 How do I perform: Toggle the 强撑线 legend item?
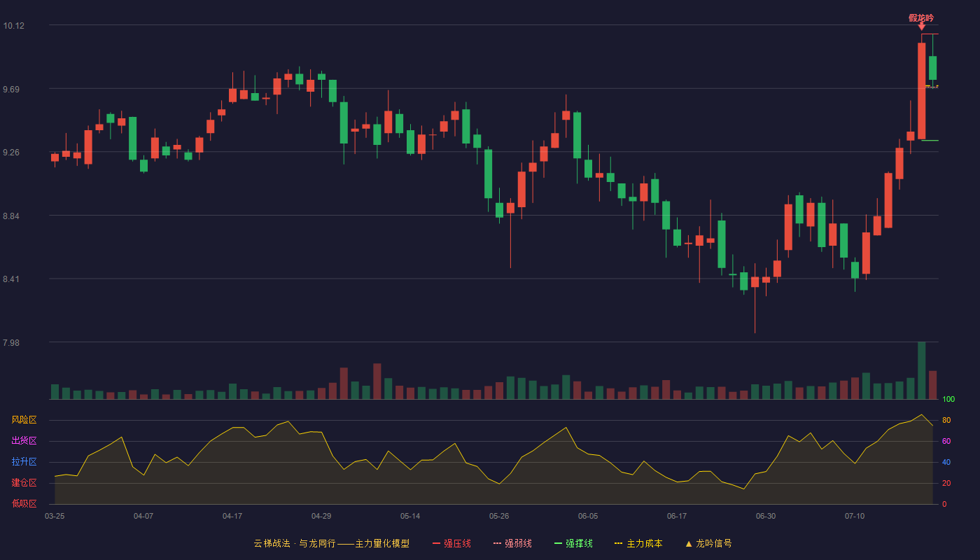click(573, 543)
